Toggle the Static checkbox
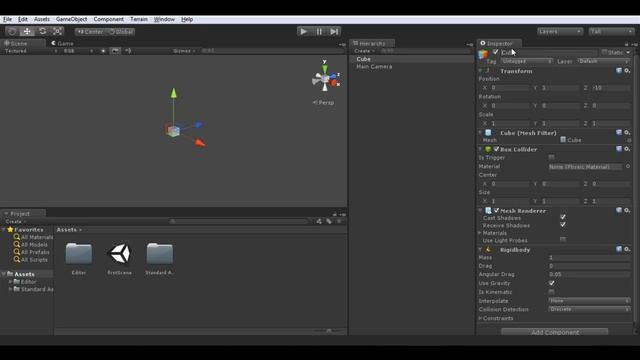Image resolution: width=640 pixels, height=360 pixels. [x=604, y=52]
